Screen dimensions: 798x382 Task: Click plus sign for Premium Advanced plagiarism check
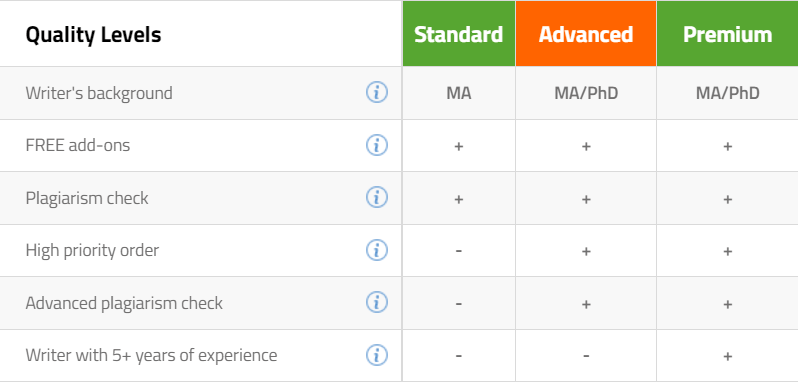click(727, 304)
